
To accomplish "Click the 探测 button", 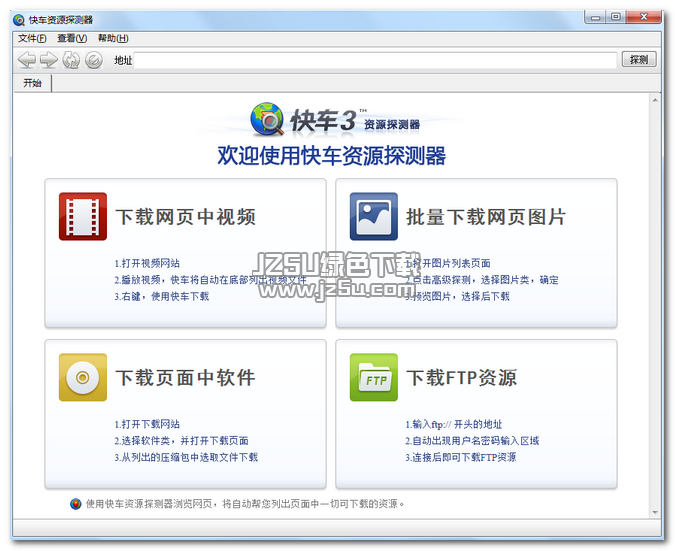I will (639, 59).
